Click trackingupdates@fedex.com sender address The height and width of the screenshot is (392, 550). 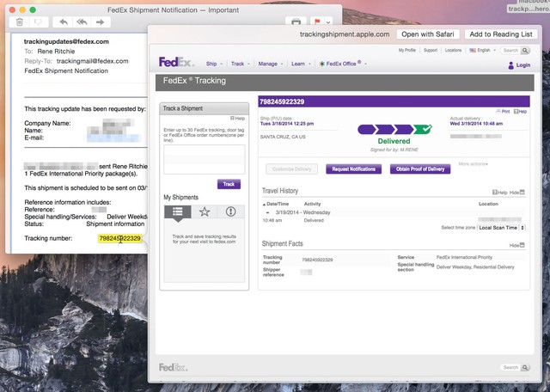click(66, 41)
